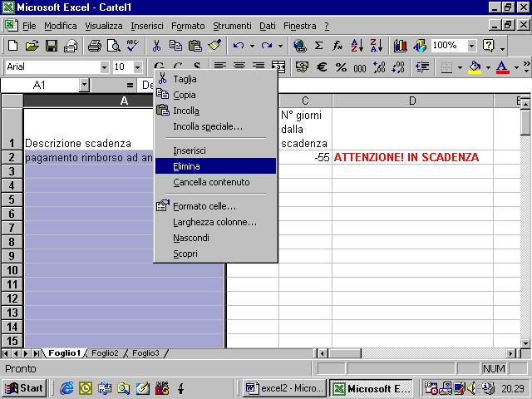532x399 pixels.
Task: Click Decrease Decimal icon
Action: pyautogui.click(x=398, y=66)
